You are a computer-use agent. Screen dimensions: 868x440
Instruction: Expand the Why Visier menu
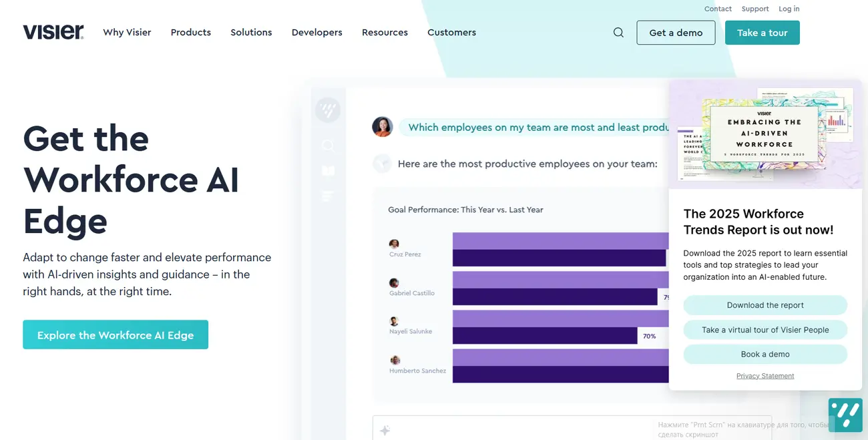click(x=127, y=33)
